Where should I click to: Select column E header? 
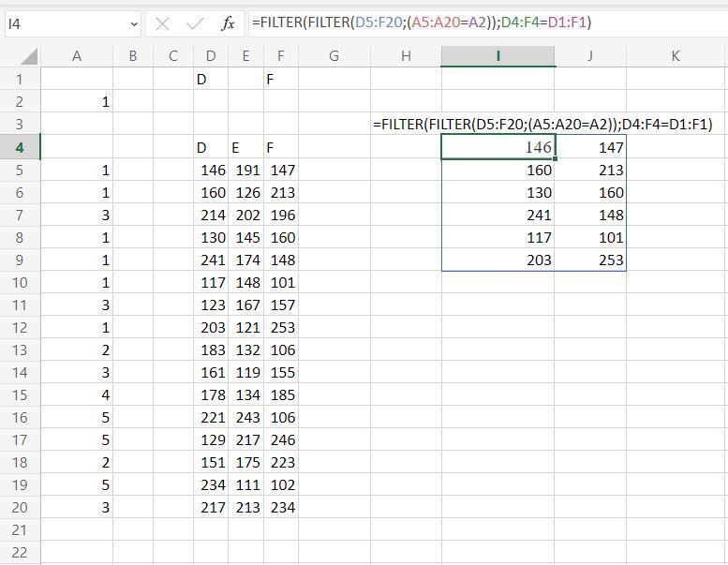tap(245, 56)
